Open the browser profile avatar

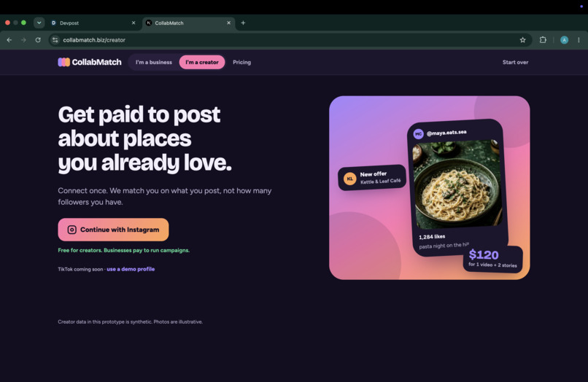click(x=564, y=40)
